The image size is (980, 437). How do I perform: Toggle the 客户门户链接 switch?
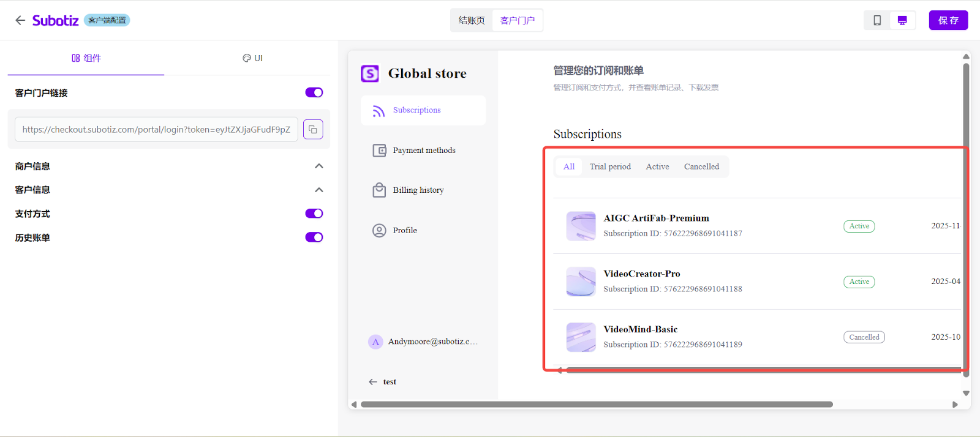point(314,92)
